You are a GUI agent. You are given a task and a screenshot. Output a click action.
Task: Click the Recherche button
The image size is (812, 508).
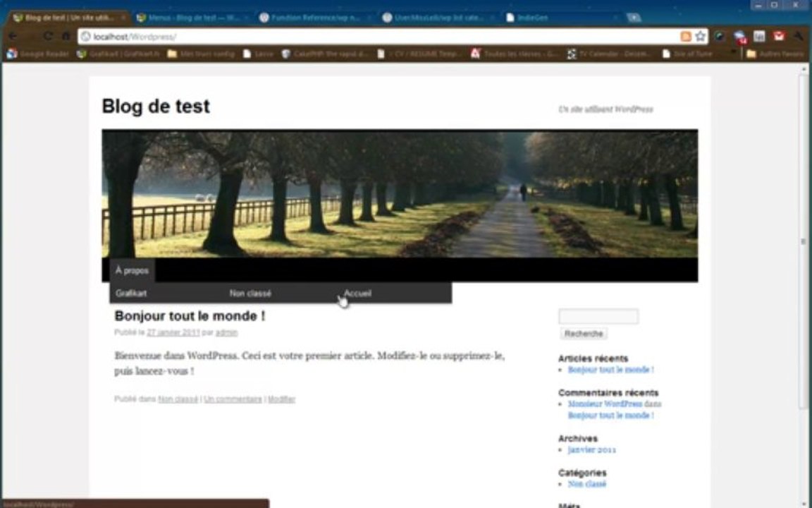pyautogui.click(x=583, y=334)
